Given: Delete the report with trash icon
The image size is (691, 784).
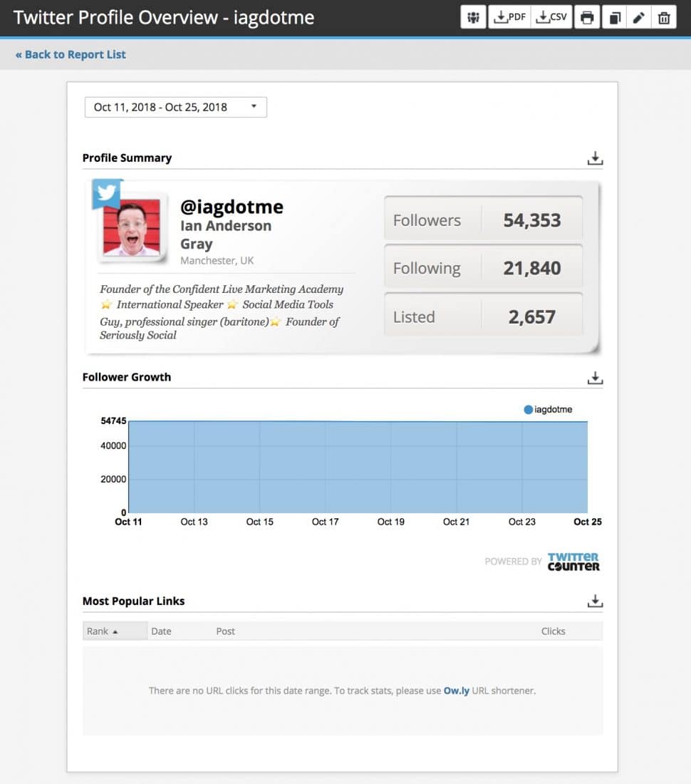Looking at the screenshot, I should (x=664, y=18).
